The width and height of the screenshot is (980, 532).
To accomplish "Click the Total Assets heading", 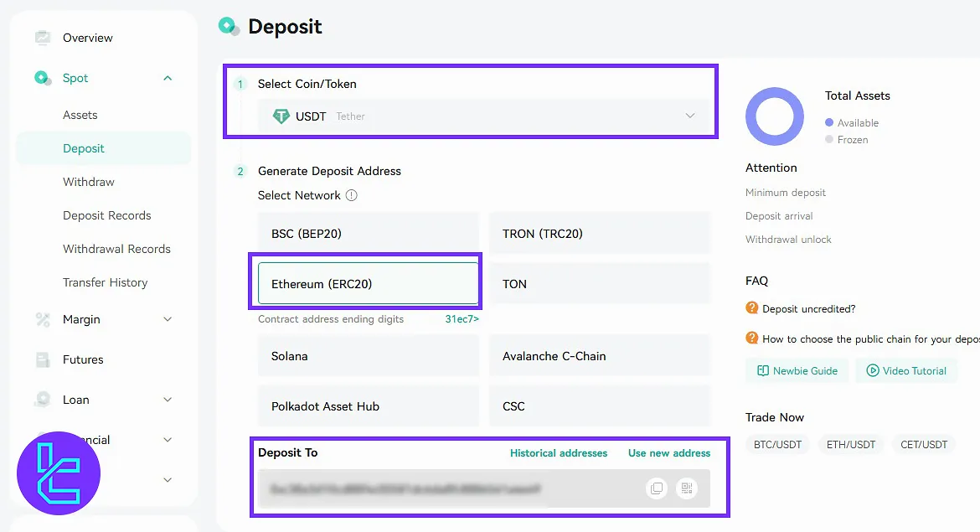I will [x=858, y=96].
